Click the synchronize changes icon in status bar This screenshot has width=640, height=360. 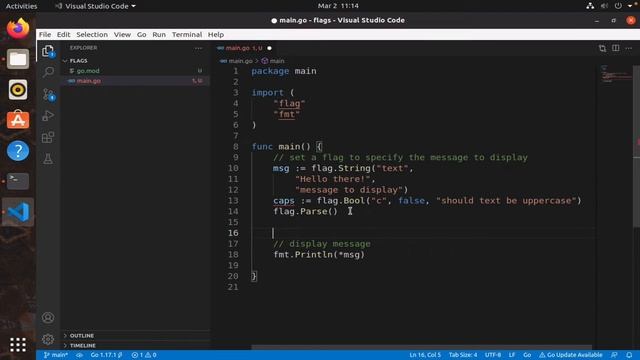pos(80,355)
